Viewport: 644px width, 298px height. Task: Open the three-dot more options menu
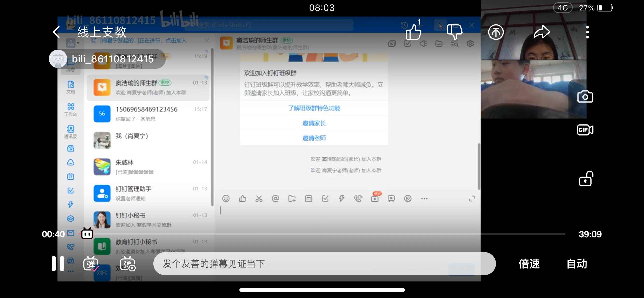tap(587, 32)
